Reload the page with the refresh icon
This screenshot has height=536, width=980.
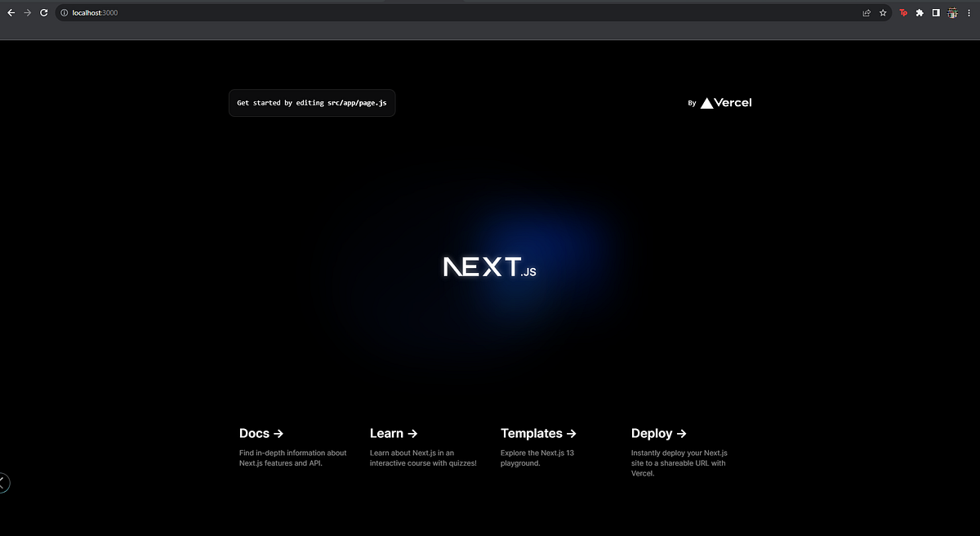(43, 12)
